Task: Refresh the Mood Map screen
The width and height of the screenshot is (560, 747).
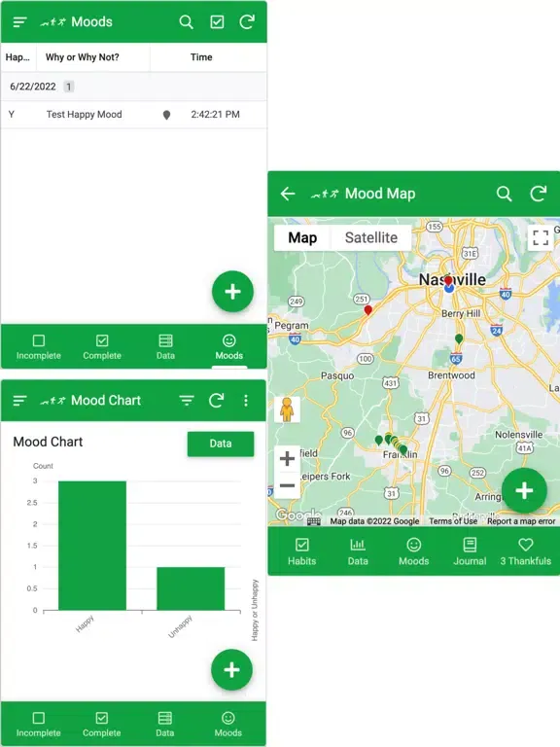Action: (x=539, y=194)
